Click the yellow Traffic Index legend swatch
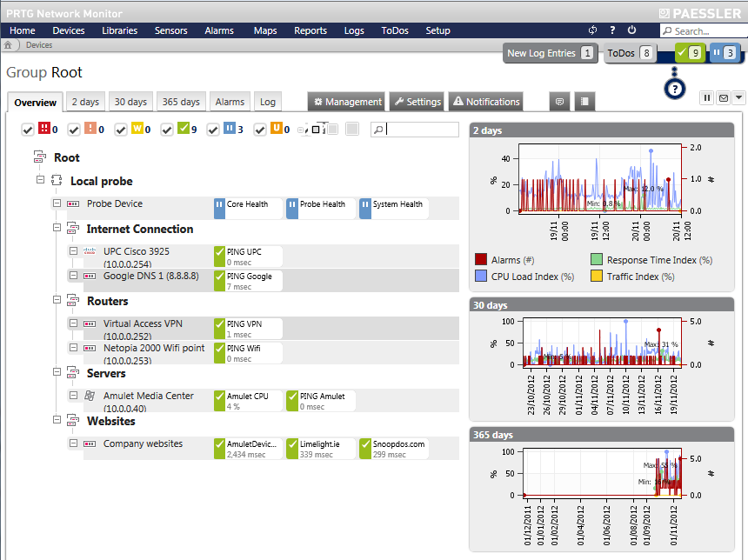The image size is (748, 560). [597, 277]
